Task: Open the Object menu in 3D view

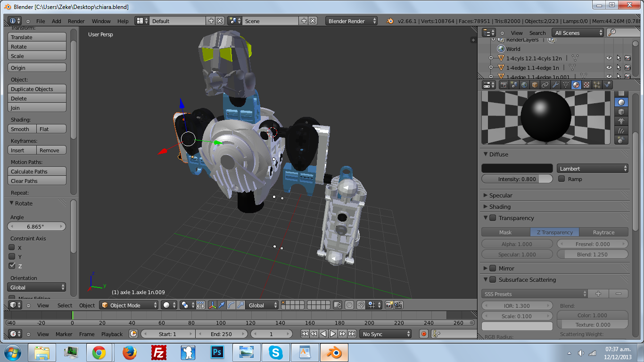Action: point(87,305)
